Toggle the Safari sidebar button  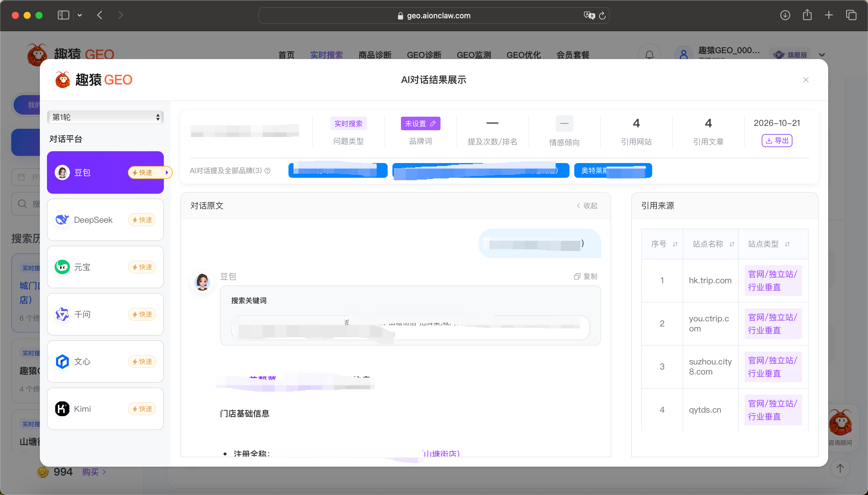(x=63, y=15)
